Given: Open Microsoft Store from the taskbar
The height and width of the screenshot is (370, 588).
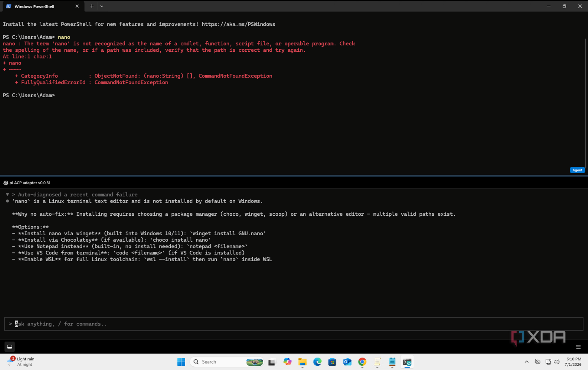Looking at the screenshot, I should pos(332,362).
